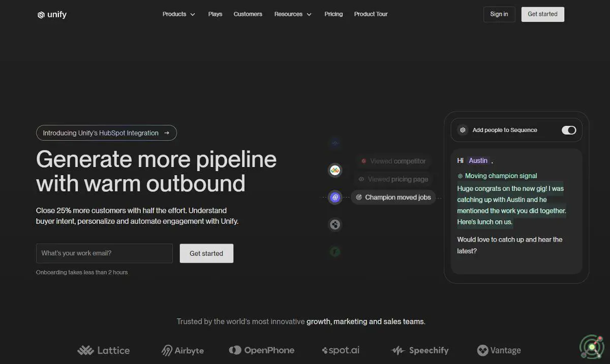Expand the Resources dropdown menu

point(293,14)
